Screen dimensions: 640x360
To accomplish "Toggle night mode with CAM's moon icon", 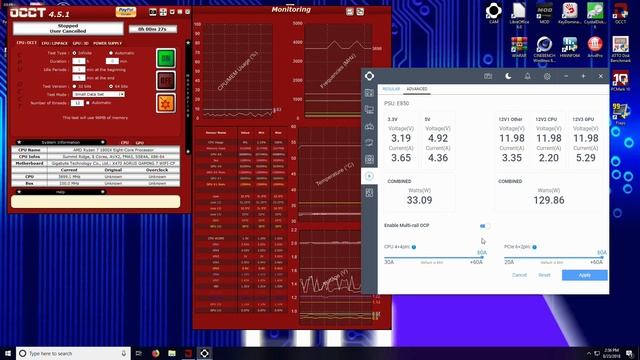I will (x=508, y=76).
